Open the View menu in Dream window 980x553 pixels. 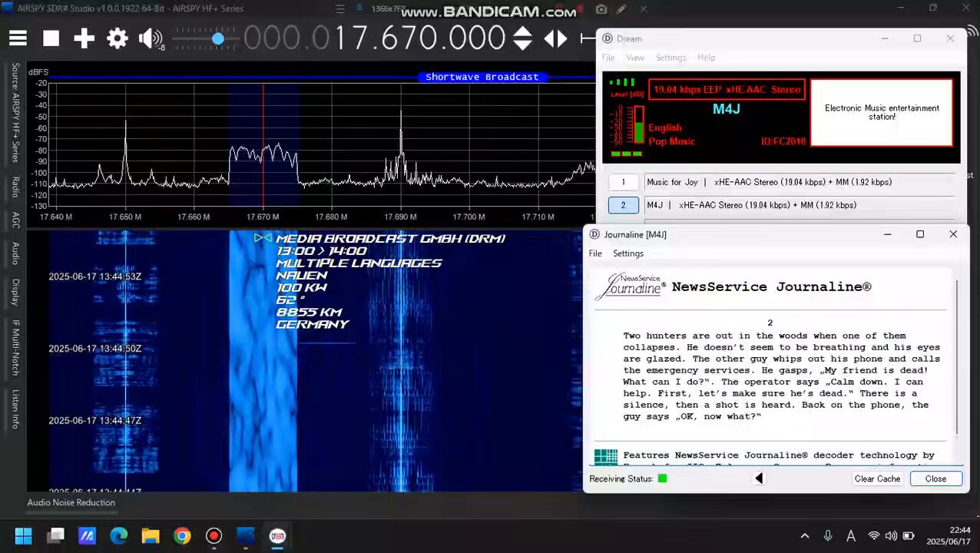635,58
